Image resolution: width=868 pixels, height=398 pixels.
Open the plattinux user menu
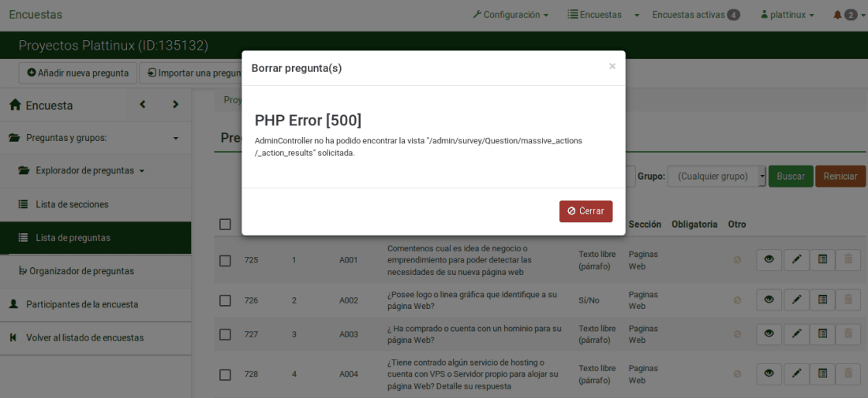tap(786, 15)
